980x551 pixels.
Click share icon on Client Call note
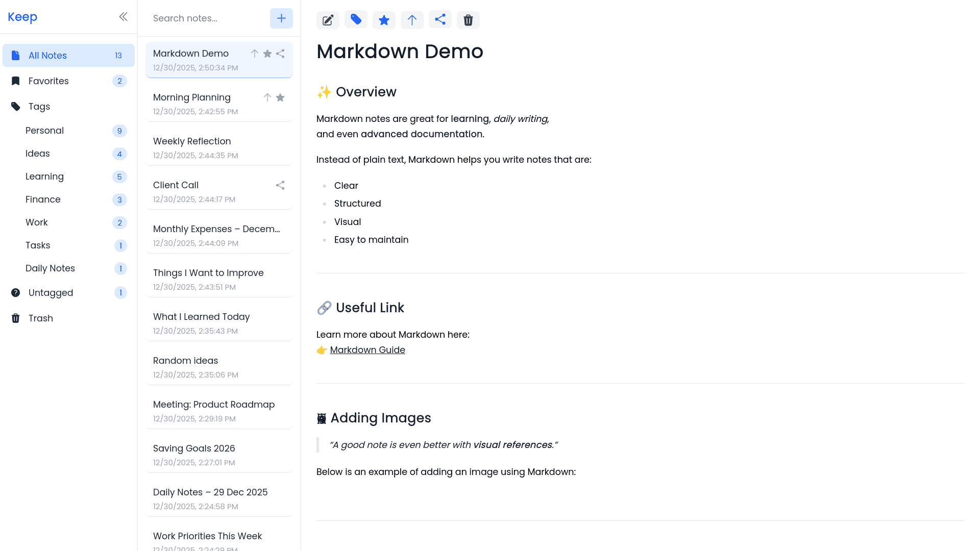[x=280, y=185]
